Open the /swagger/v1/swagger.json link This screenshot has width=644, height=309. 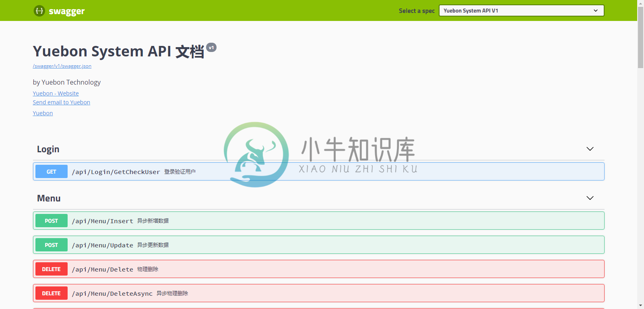point(62,66)
